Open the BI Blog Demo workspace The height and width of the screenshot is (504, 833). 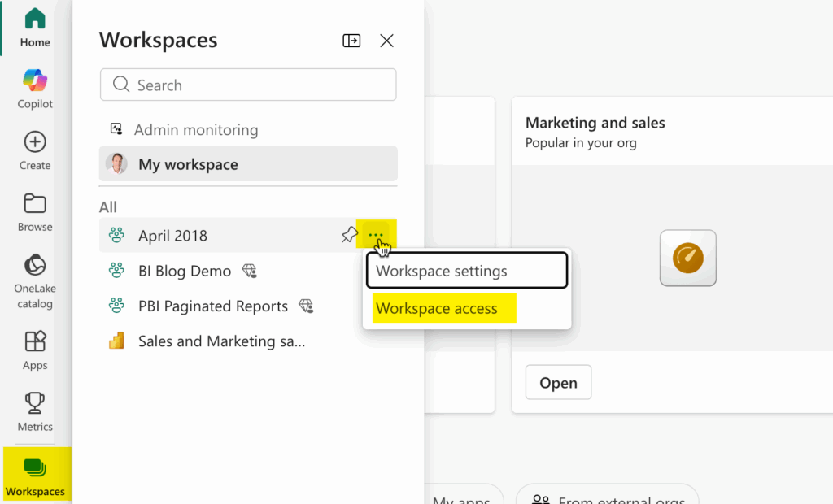pos(185,272)
